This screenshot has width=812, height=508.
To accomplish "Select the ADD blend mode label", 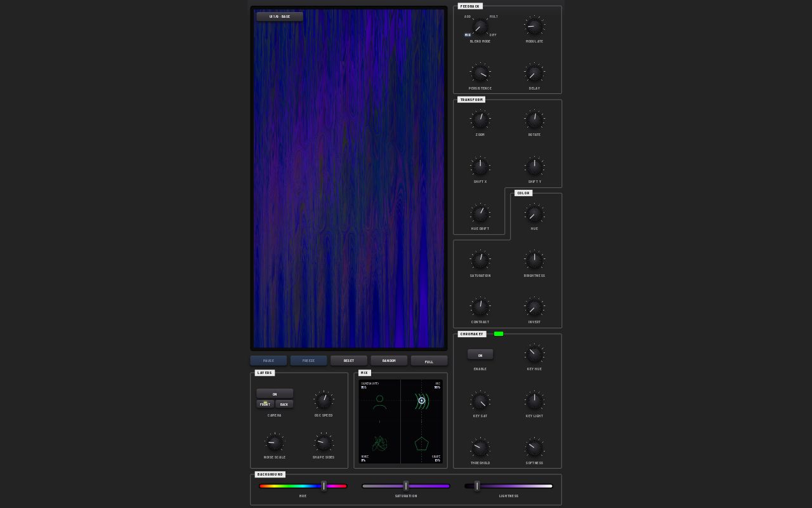I will (x=468, y=17).
